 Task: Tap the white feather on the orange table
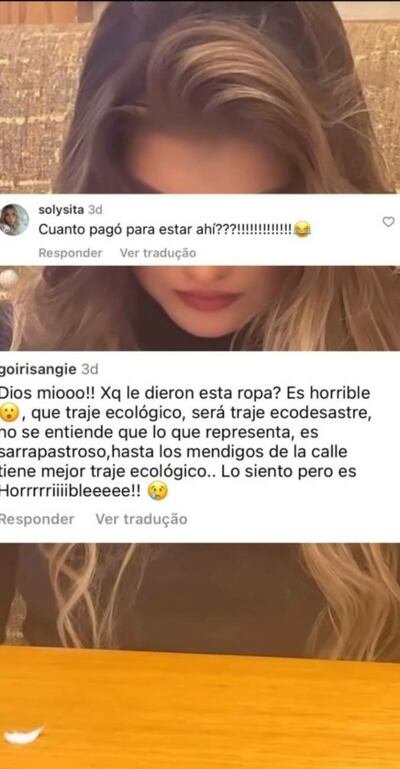tap(24, 734)
